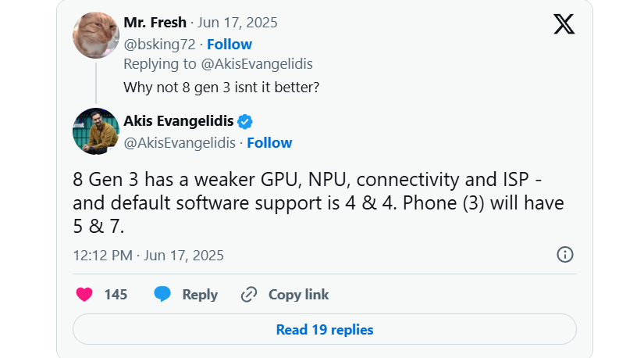
Task: Open the tweet info icon
Action: [x=564, y=255]
